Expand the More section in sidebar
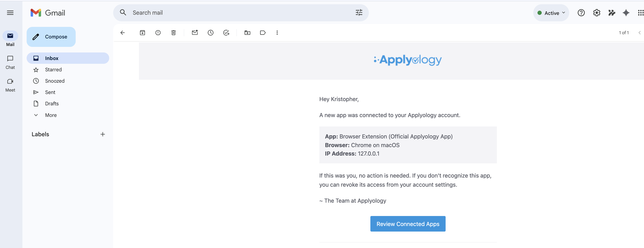Screen dimensions: 644x248 tap(51, 115)
